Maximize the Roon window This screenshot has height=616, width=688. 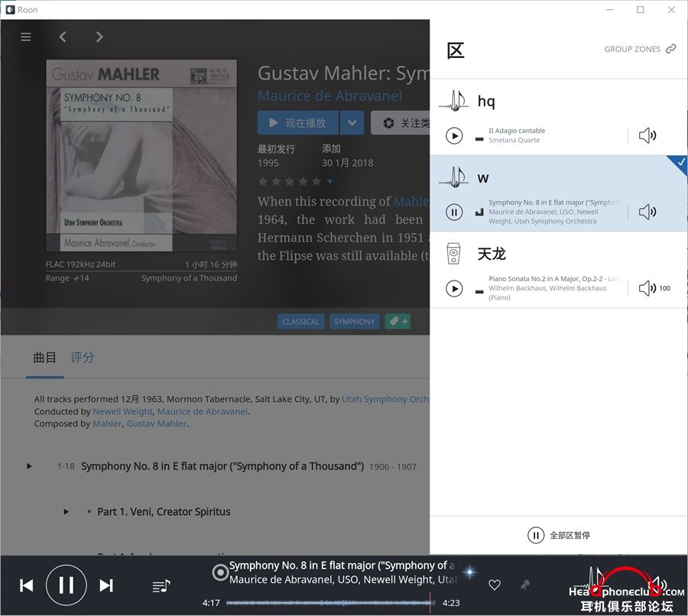point(641,10)
